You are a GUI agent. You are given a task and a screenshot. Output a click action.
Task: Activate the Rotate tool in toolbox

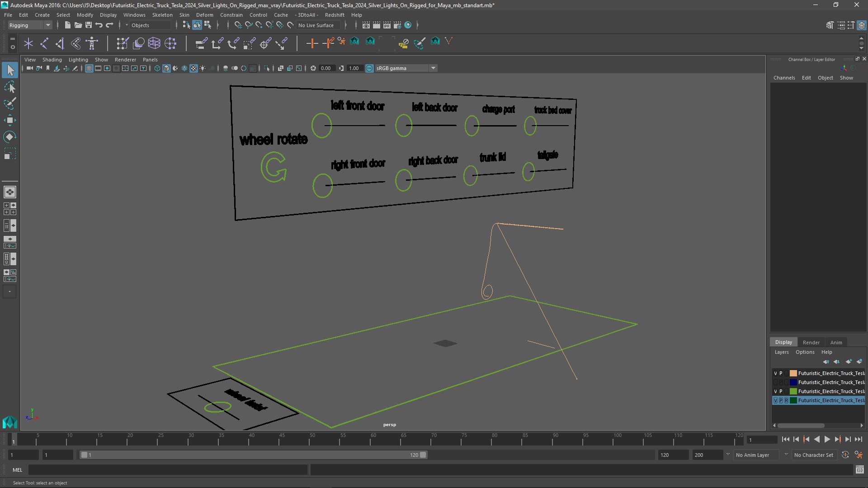click(x=10, y=137)
